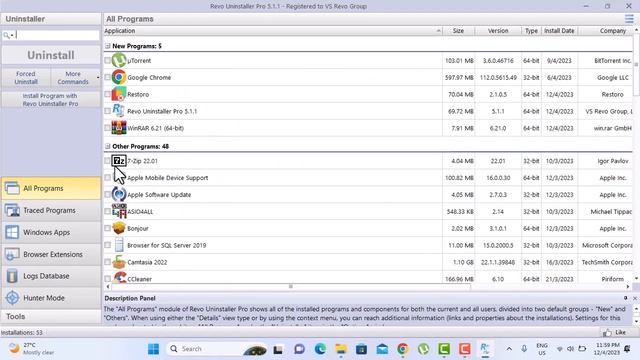Check the µTorrent checkbox

(107, 60)
